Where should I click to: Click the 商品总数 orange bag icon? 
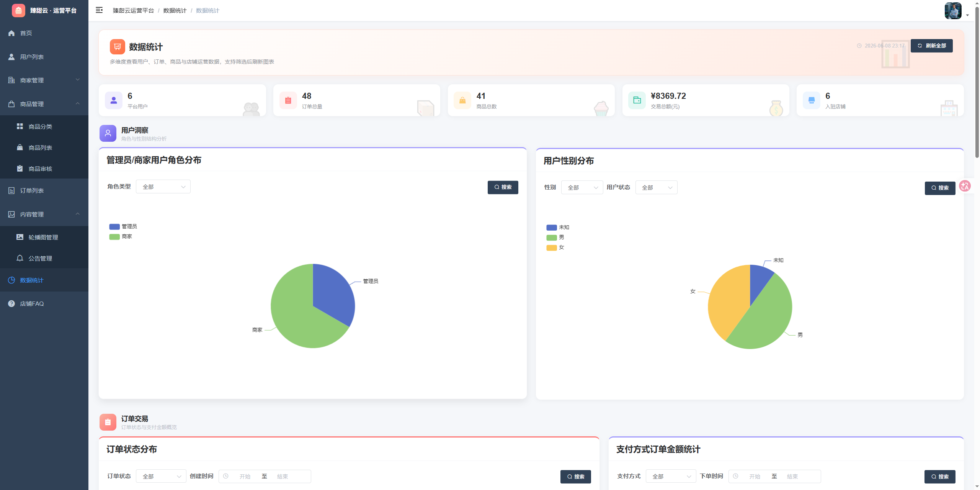pos(462,100)
